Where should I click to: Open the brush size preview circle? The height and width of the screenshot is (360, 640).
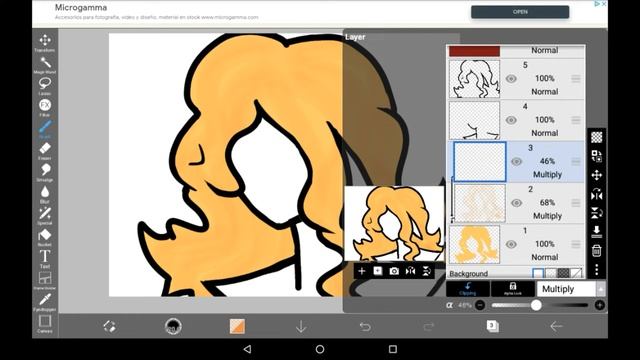pyautogui.click(x=173, y=326)
